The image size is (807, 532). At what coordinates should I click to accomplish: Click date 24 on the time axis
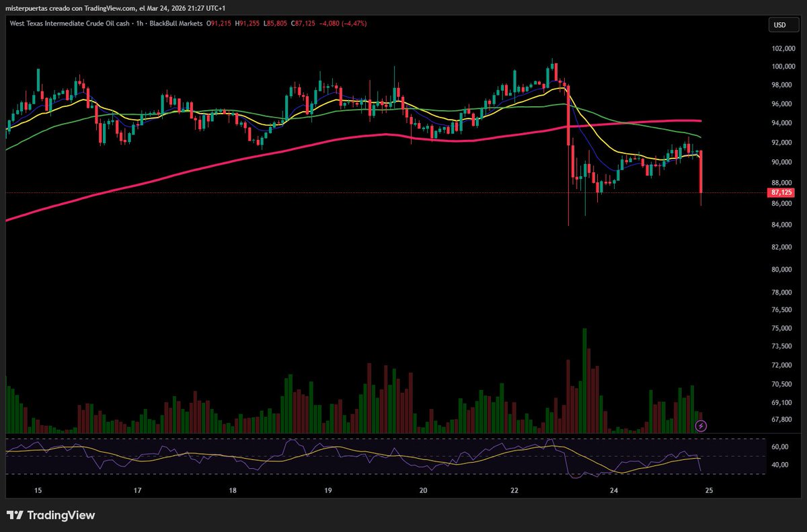point(613,491)
